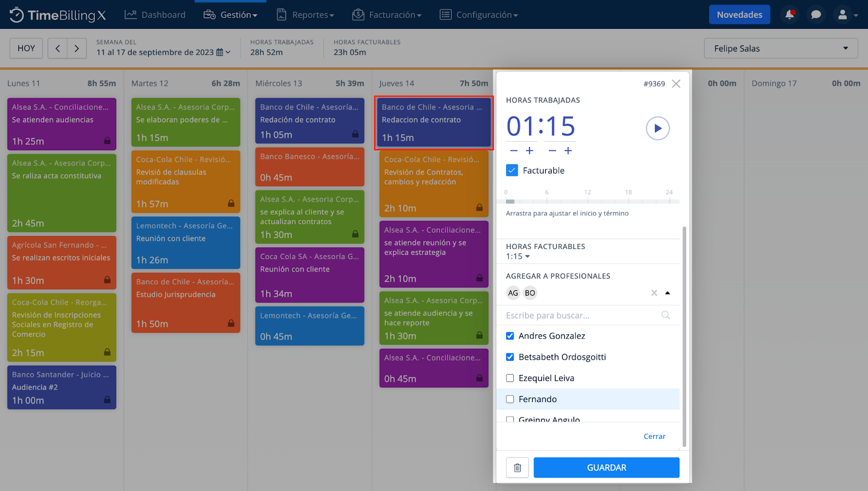Image resolution: width=868 pixels, height=491 pixels.
Task: Click the worked minutes 15 value
Action: 561,126
